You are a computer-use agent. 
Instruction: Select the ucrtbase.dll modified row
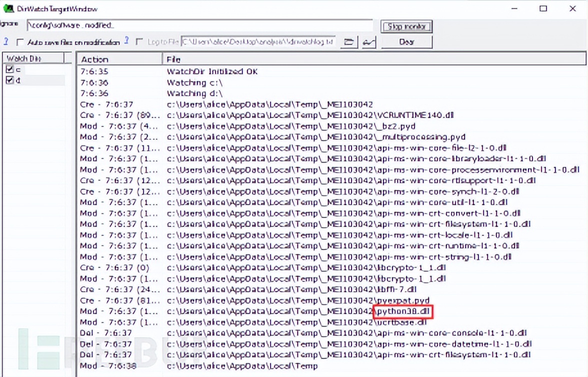332,322
